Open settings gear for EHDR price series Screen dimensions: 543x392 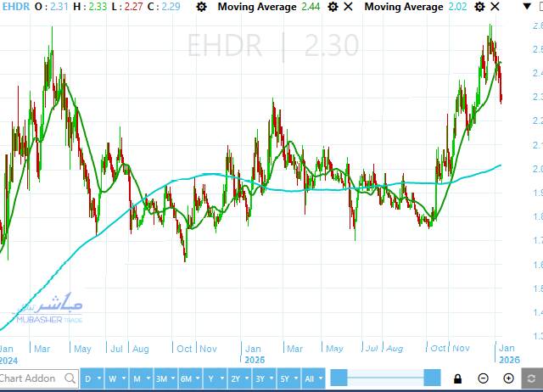pyautogui.click(x=201, y=7)
